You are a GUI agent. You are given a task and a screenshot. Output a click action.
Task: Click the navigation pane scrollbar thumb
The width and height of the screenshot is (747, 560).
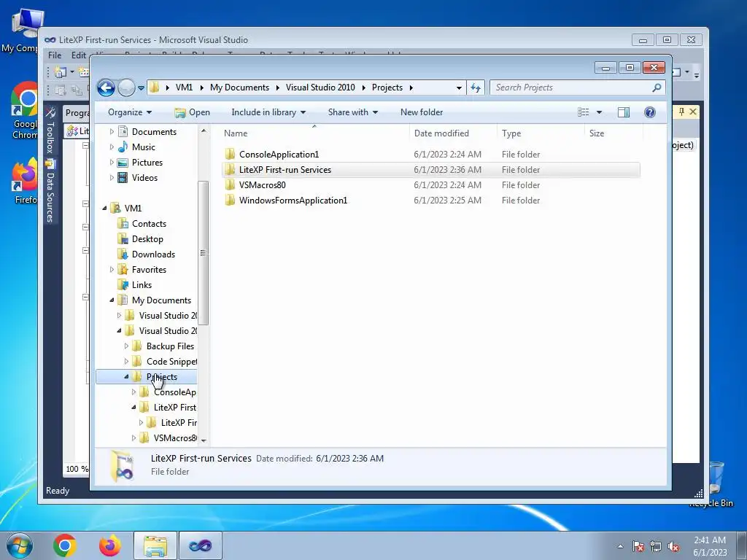tap(203, 252)
